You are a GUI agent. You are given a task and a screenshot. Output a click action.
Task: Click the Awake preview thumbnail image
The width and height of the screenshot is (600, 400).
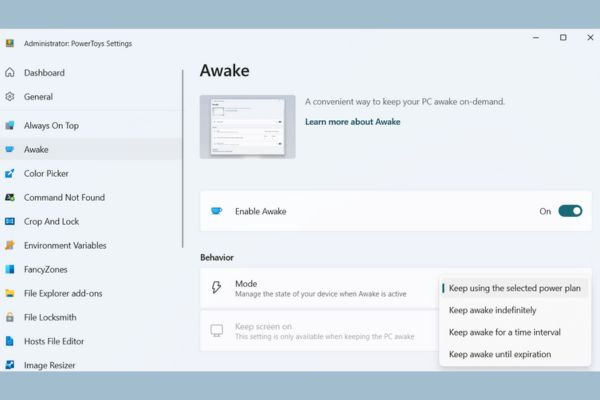pos(248,127)
